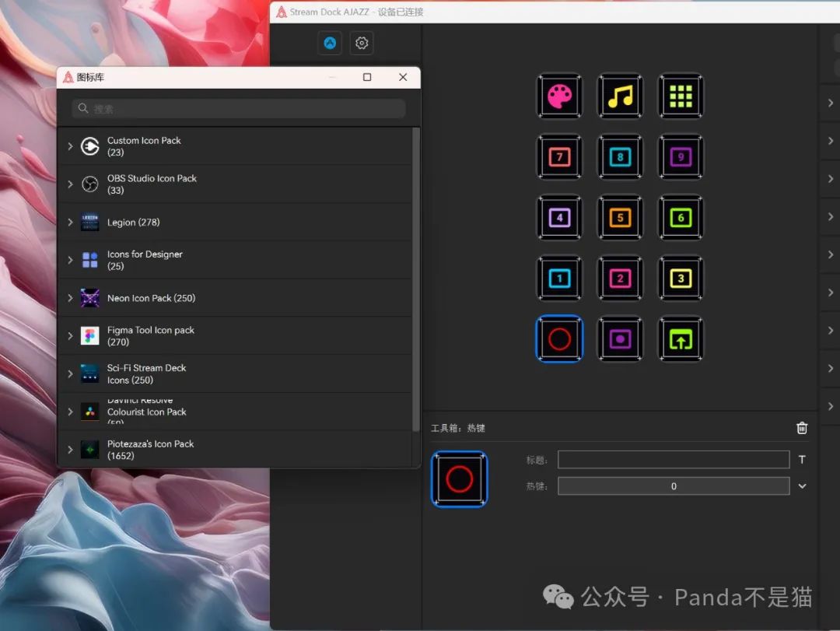
Task: Expand the Custom Icon Pack entry
Action: (71, 146)
